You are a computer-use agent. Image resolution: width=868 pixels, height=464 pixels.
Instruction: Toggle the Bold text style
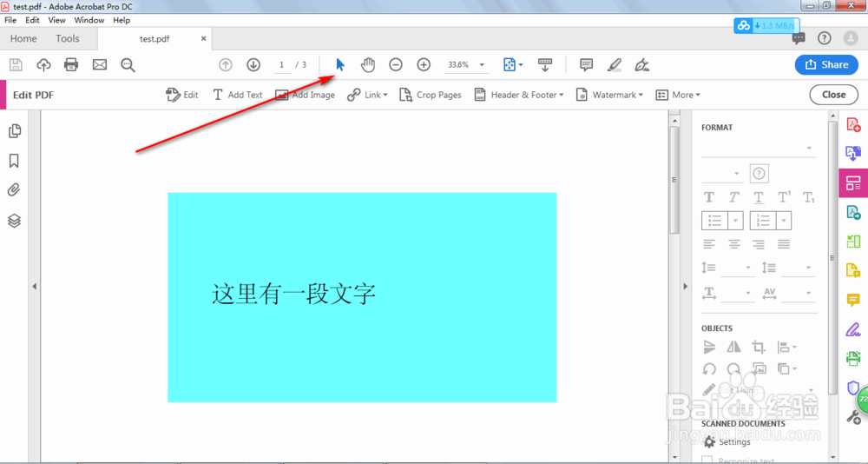708,197
